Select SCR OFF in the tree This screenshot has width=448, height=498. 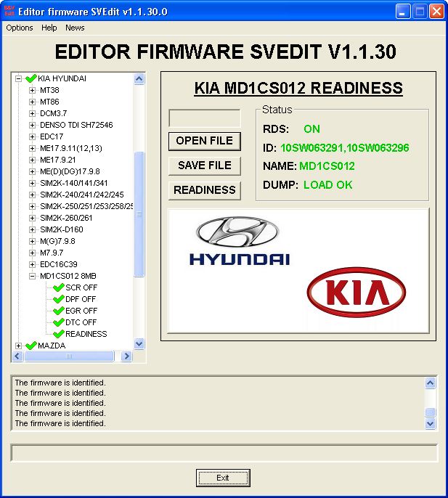click(x=81, y=287)
